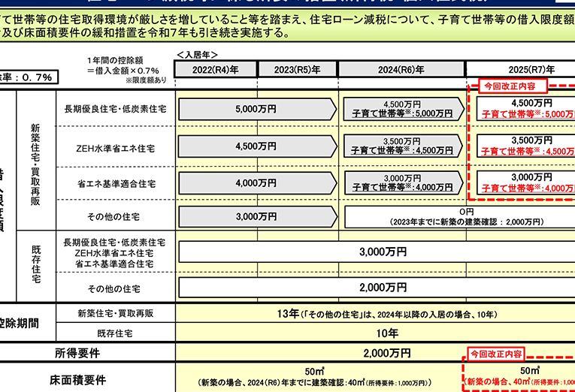Select the 2023(R5)年 header cell
The image size is (575, 392).
click(x=298, y=69)
